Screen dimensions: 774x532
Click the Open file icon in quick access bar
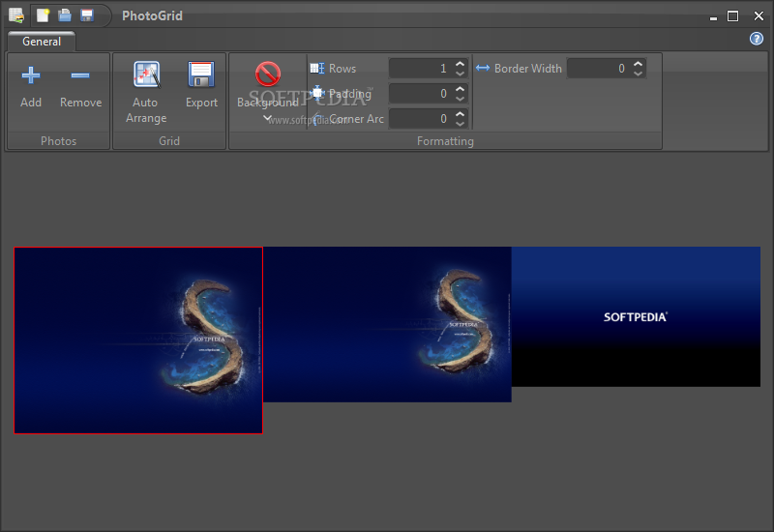coord(65,15)
